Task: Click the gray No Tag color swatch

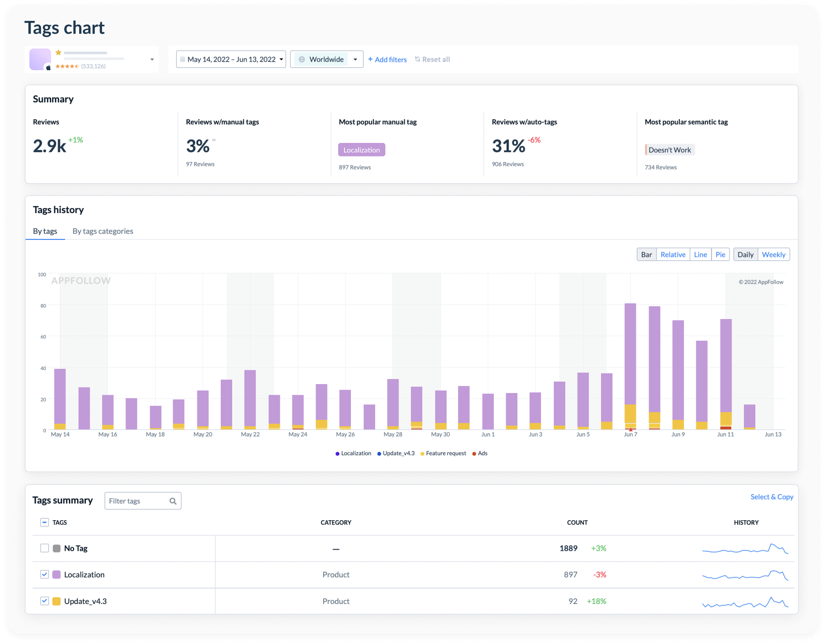Action: (57, 548)
